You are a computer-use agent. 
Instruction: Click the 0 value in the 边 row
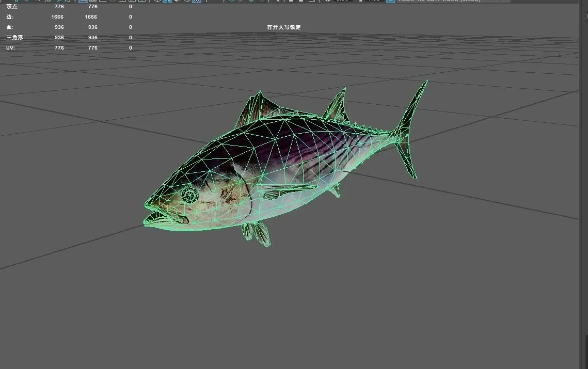pyautogui.click(x=131, y=17)
